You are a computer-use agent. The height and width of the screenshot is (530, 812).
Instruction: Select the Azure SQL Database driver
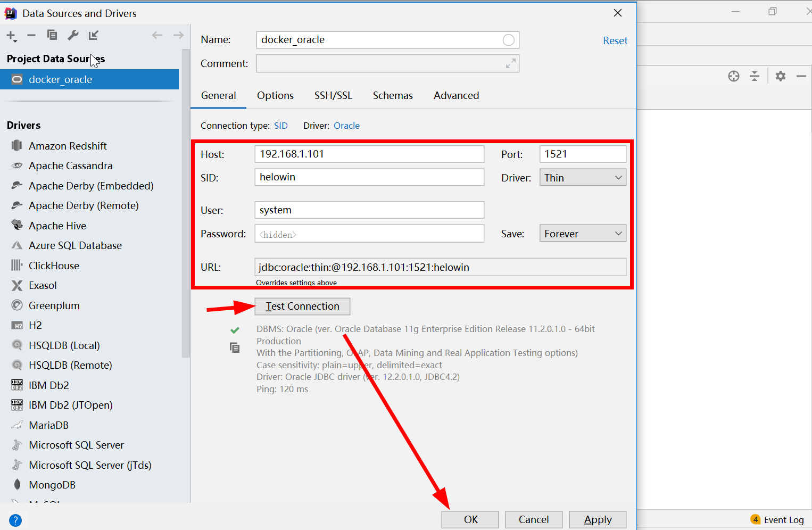pyautogui.click(x=75, y=246)
